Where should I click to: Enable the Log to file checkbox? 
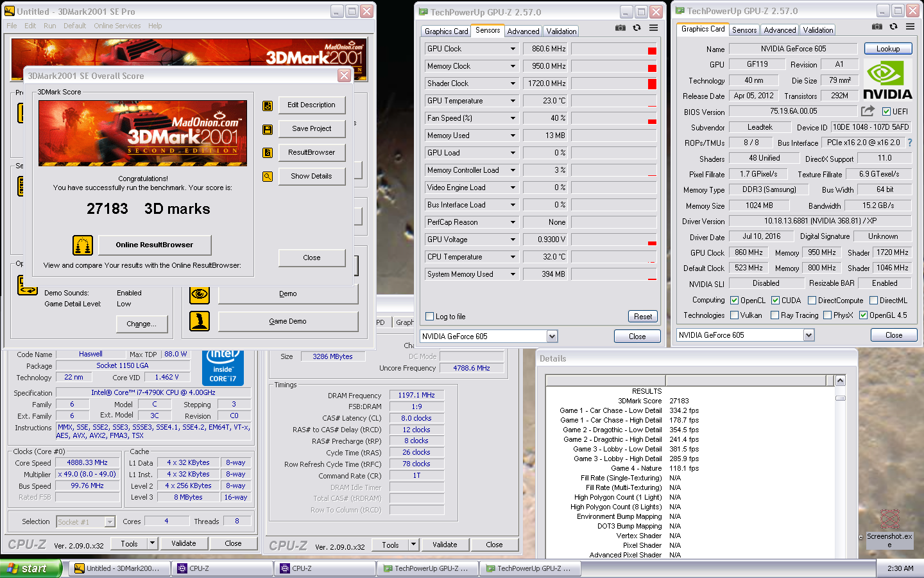tap(430, 317)
